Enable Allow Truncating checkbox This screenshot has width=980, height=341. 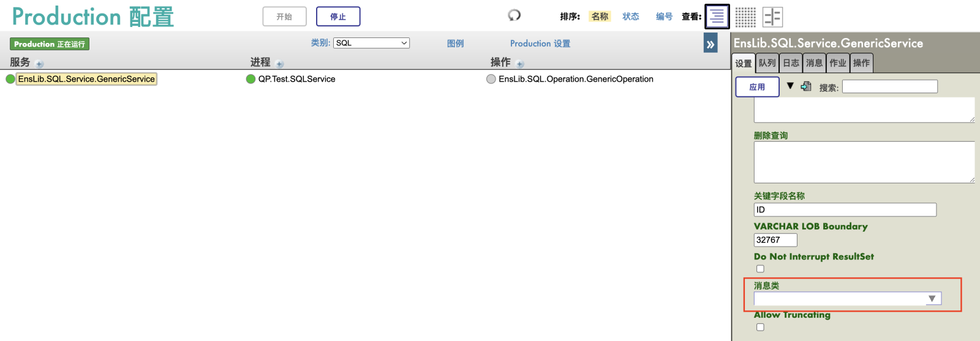760,327
